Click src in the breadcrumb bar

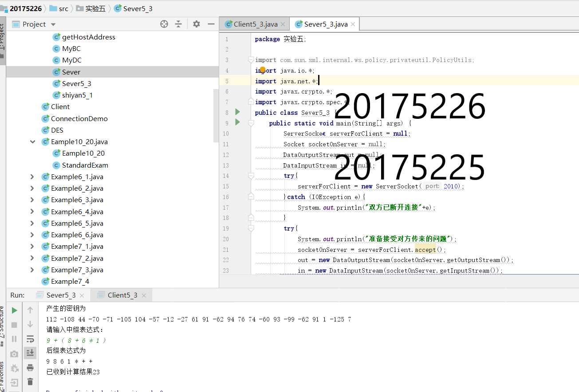59,8
